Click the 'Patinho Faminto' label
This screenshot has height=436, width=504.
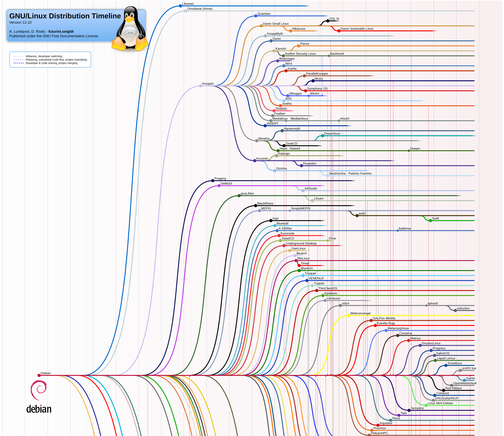click(x=360, y=173)
